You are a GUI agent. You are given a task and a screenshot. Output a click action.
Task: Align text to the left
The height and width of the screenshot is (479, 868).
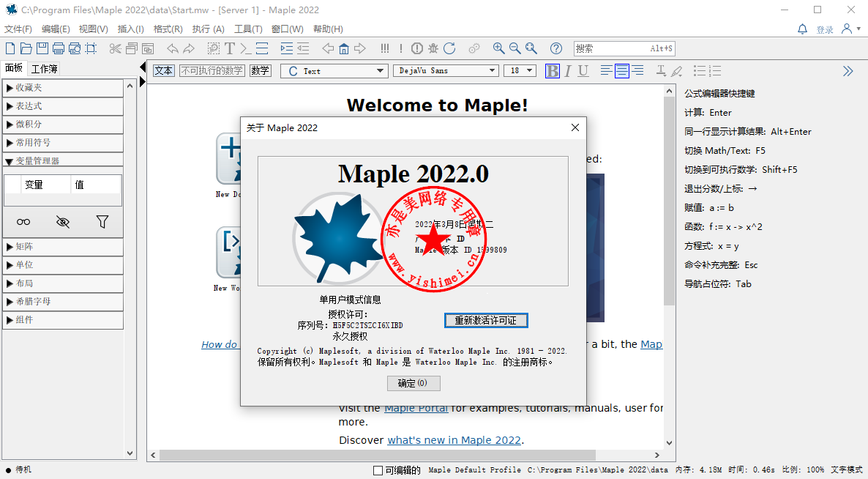[x=606, y=71]
